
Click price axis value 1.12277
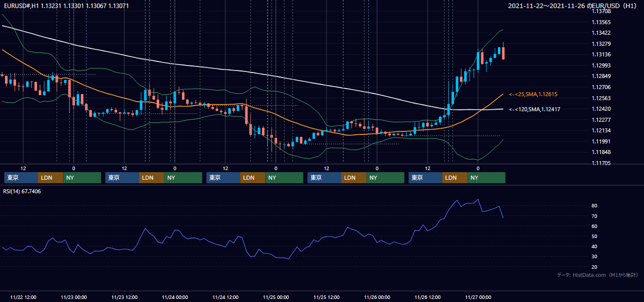coord(602,120)
